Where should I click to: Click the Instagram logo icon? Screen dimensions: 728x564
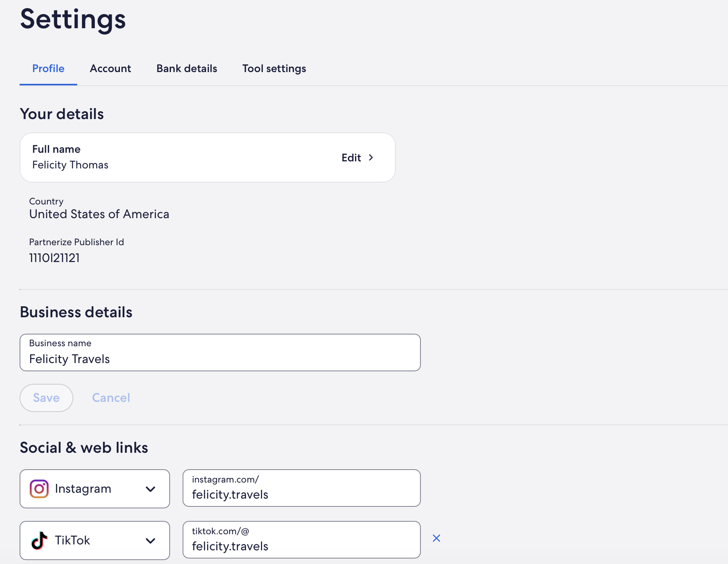coord(39,489)
